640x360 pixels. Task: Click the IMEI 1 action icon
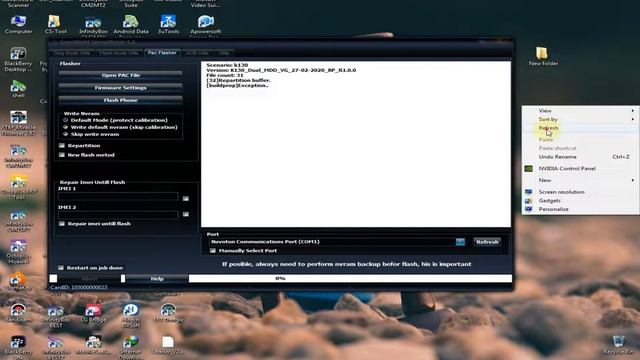click(x=186, y=198)
